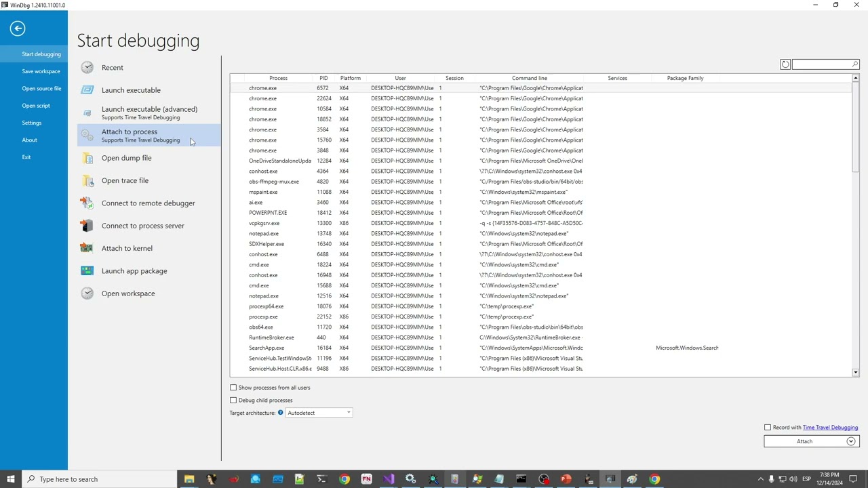
Task: Open the command prompt taskbar icon
Action: pyautogui.click(x=521, y=479)
